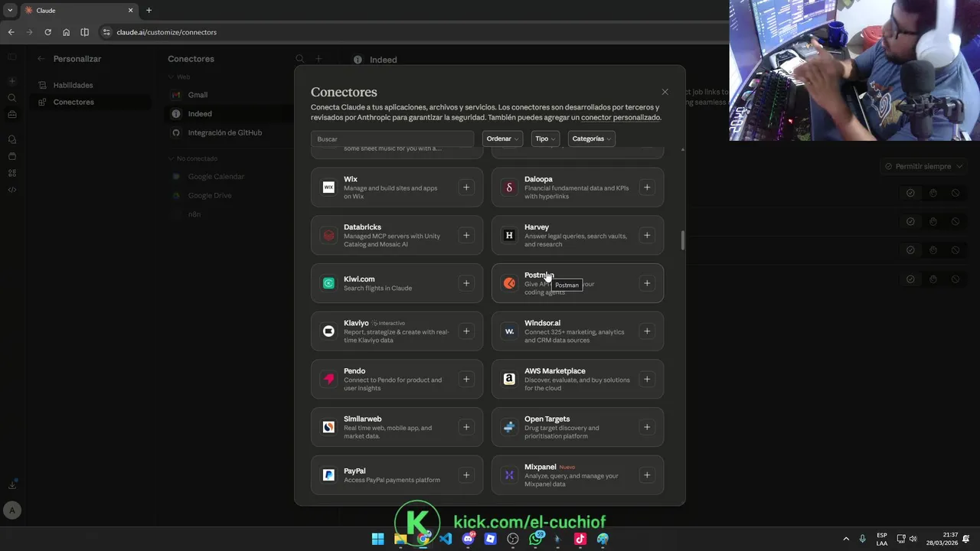Open the Open Targets connector card
980x551 pixels.
[x=577, y=427]
